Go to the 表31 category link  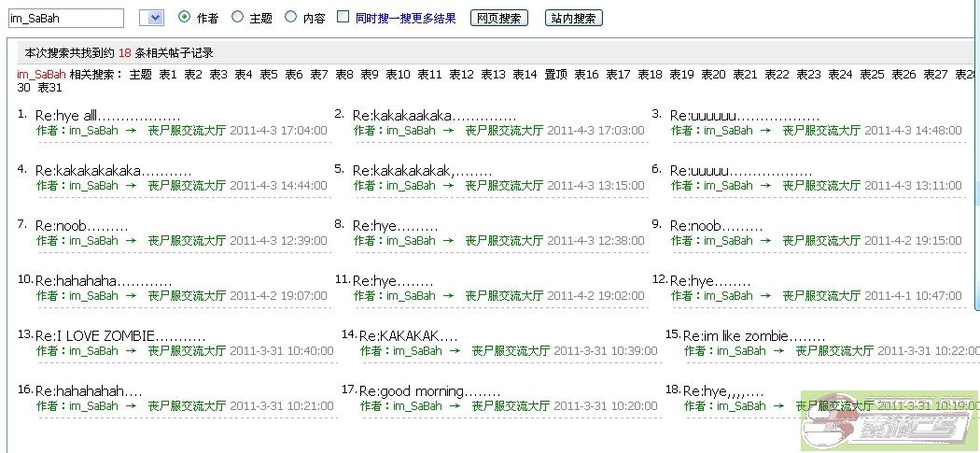click(49, 88)
